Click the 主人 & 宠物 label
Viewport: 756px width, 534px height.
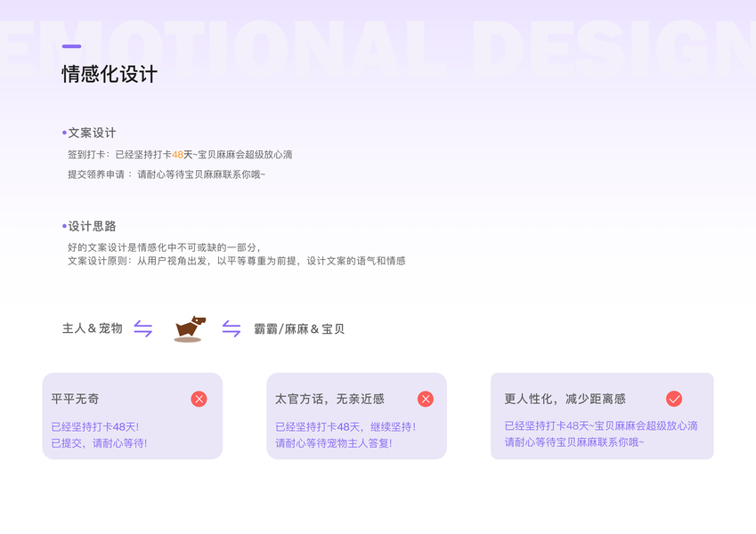coord(92,328)
